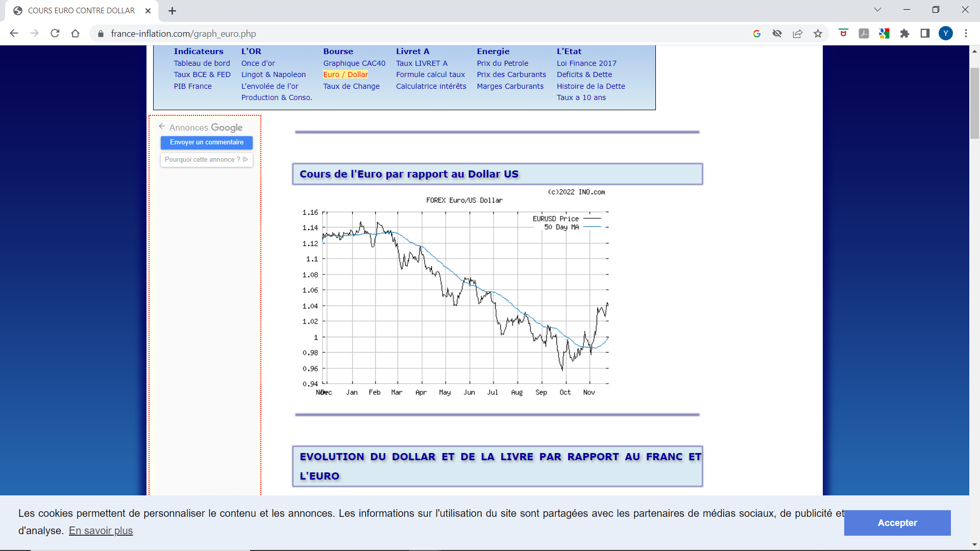This screenshot has width=980, height=551.
Task: Click the page vertical scrollbar thumb
Action: [x=974, y=102]
